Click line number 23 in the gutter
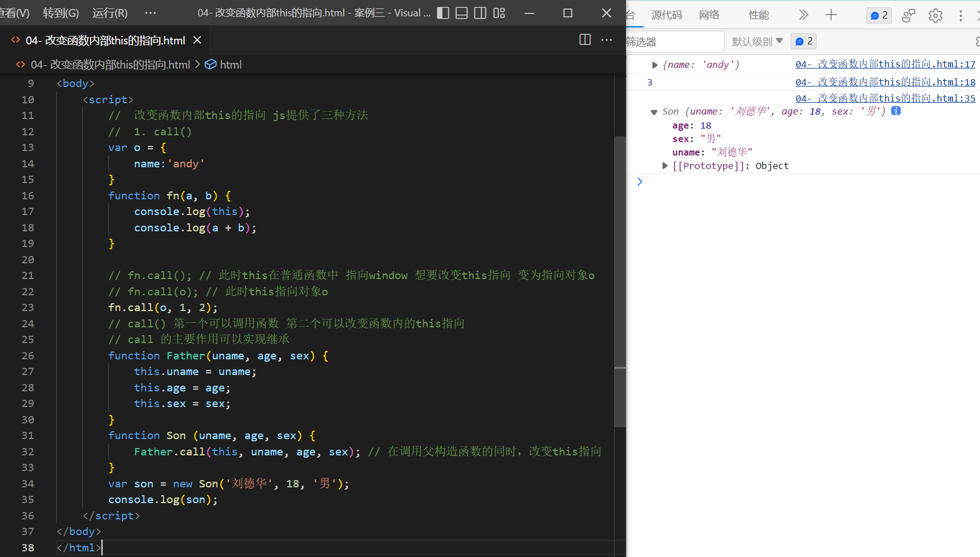 click(28, 307)
